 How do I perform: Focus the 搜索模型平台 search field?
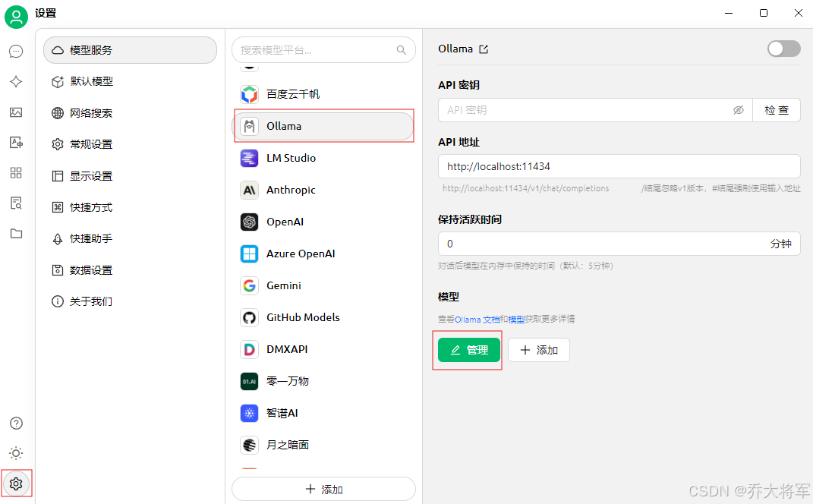tap(323, 50)
